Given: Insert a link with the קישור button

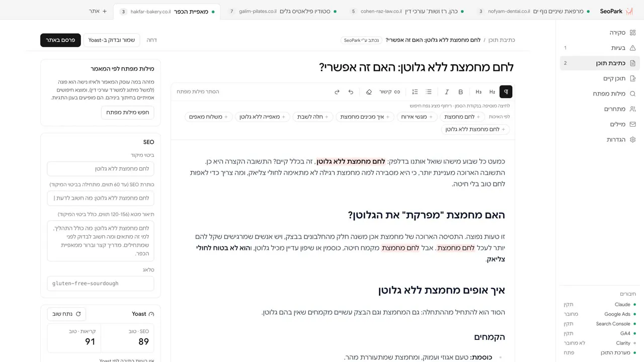Looking at the screenshot, I should coord(389,92).
